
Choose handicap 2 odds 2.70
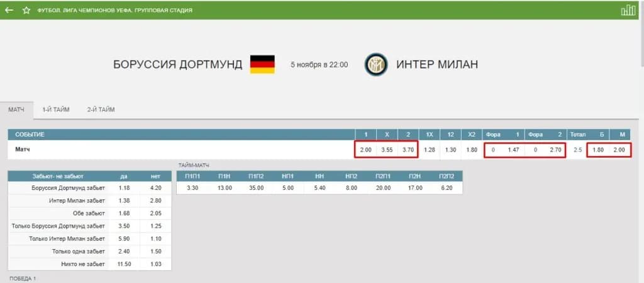tap(555, 150)
